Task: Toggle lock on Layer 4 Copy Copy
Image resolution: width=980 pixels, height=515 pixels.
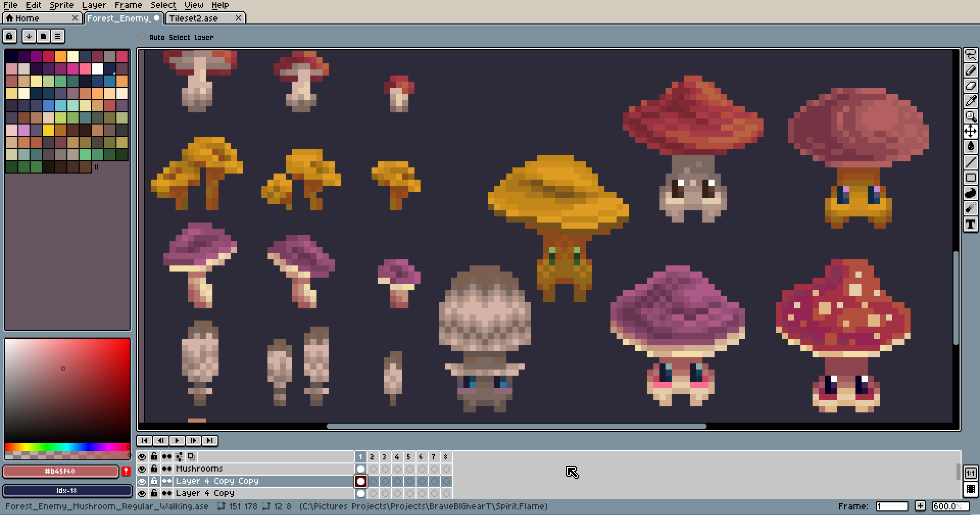Action: (x=154, y=481)
